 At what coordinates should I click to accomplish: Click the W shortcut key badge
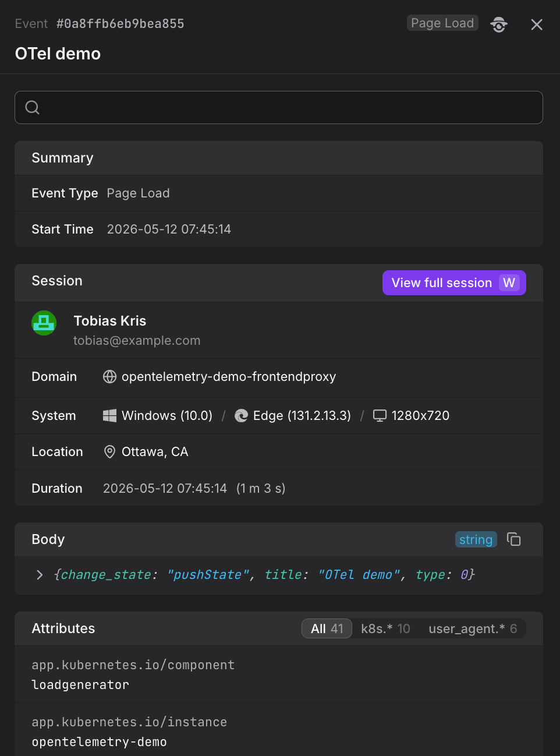(x=509, y=283)
